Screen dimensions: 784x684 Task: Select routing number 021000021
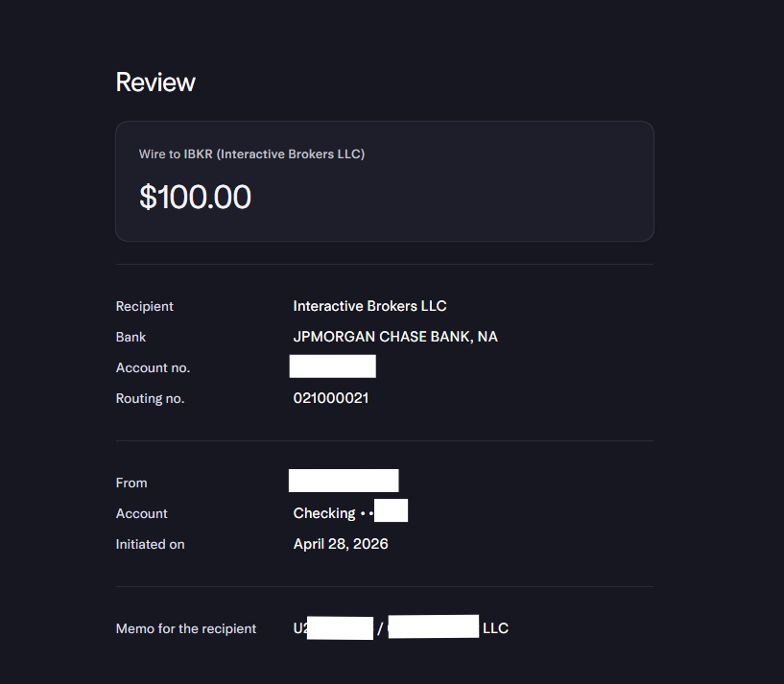(331, 398)
